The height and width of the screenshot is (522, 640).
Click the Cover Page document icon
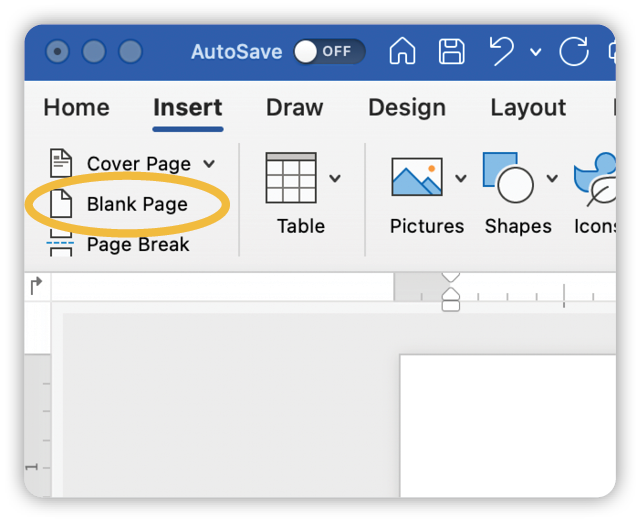click(x=61, y=163)
